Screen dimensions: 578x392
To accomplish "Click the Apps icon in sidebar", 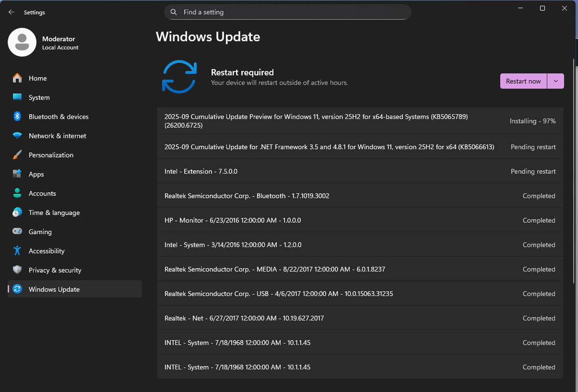I will coord(17,174).
